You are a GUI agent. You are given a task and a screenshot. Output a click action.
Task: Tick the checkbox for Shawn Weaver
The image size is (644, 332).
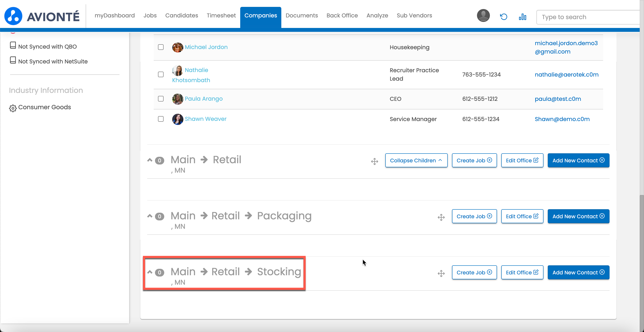(x=161, y=119)
